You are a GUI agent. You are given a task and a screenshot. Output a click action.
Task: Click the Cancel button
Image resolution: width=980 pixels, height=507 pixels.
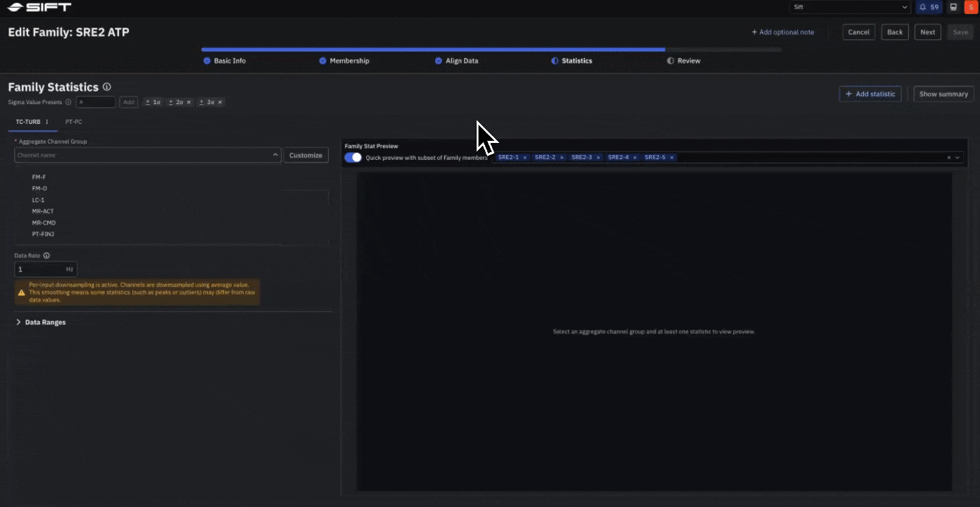858,32
